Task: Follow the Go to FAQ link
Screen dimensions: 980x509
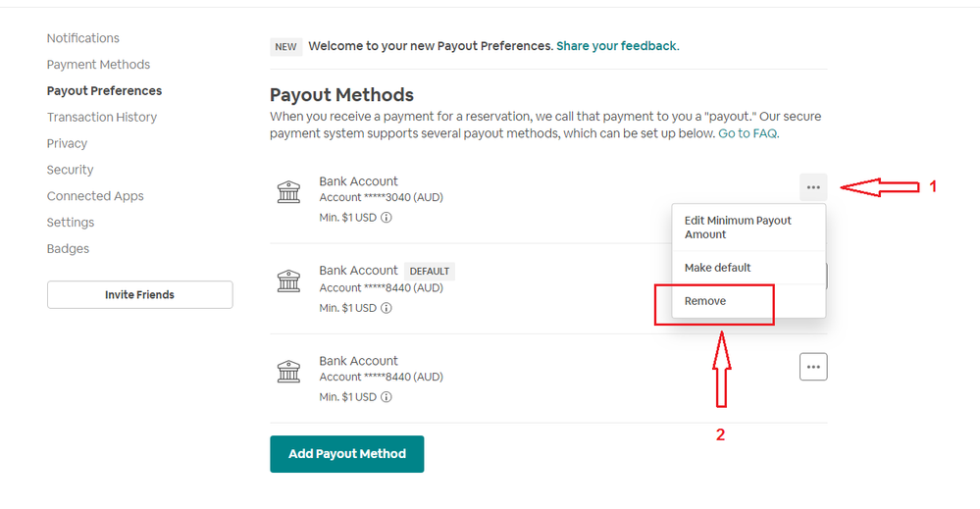Action: pos(748,133)
